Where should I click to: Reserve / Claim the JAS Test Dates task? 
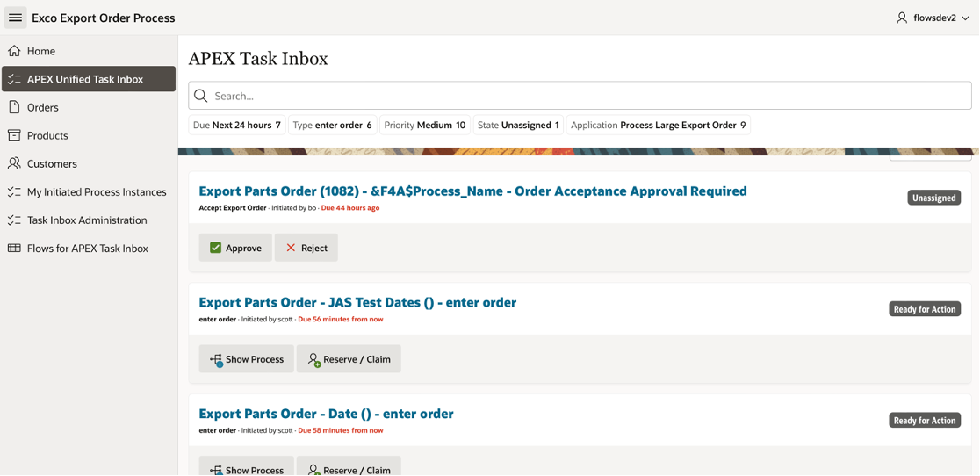[x=349, y=359]
